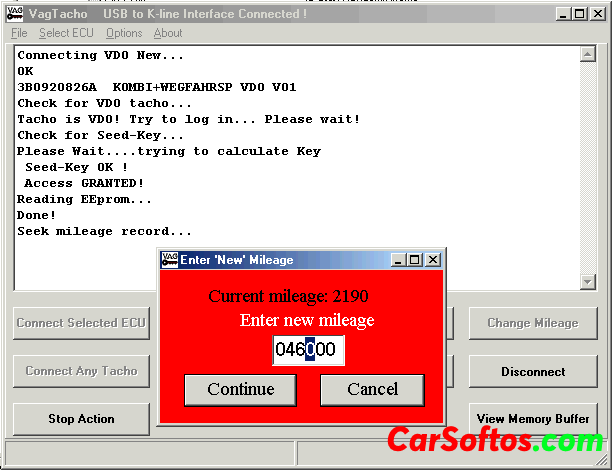612x470 pixels.
Task: Cancel the new mileage entry
Action: click(372, 390)
